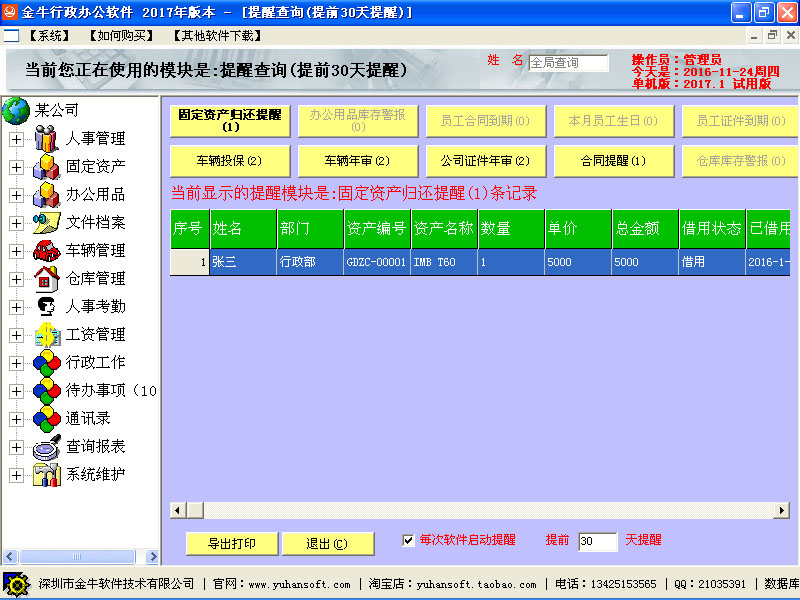Open the 【其他软件下载】 menu
Viewport: 800px width, 600px height.
pyautogui.click(x=210, y=35)
